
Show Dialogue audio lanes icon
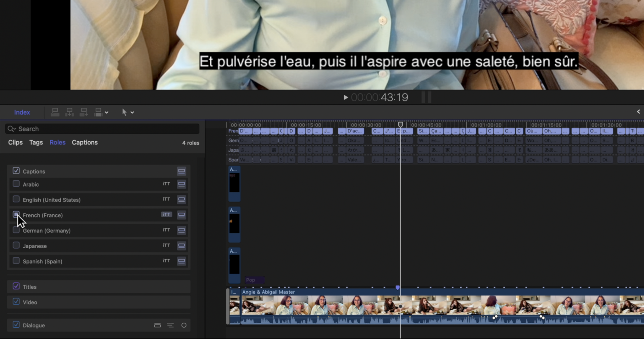coord(157,325)
